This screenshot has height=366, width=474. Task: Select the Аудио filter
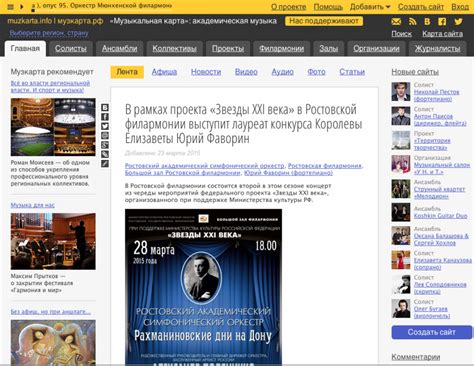[282, 72]
